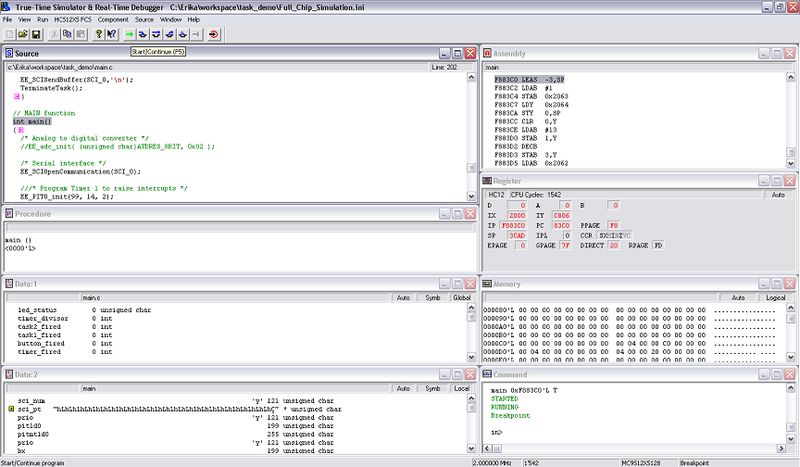Click source scroll-up arrow button
Screen dimensions: 800x467
coord(471,77)
